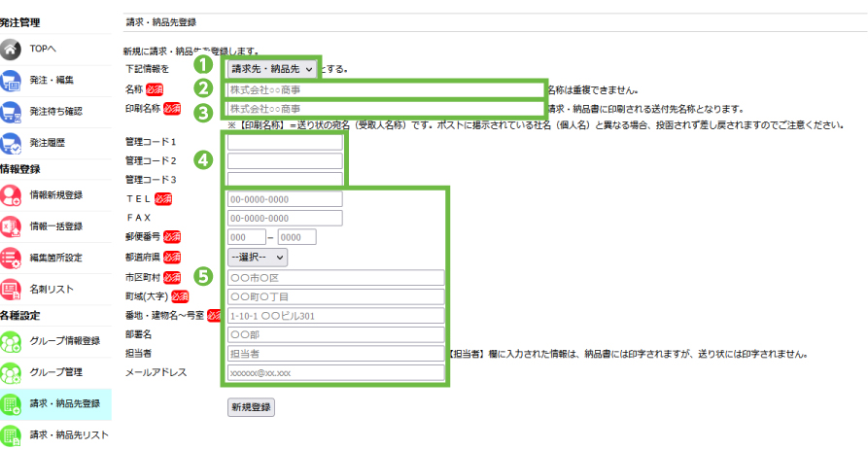This screenshot has width=868, height=450.
Task: Click the 情報一括登録 icon
Action: [12, 226]
